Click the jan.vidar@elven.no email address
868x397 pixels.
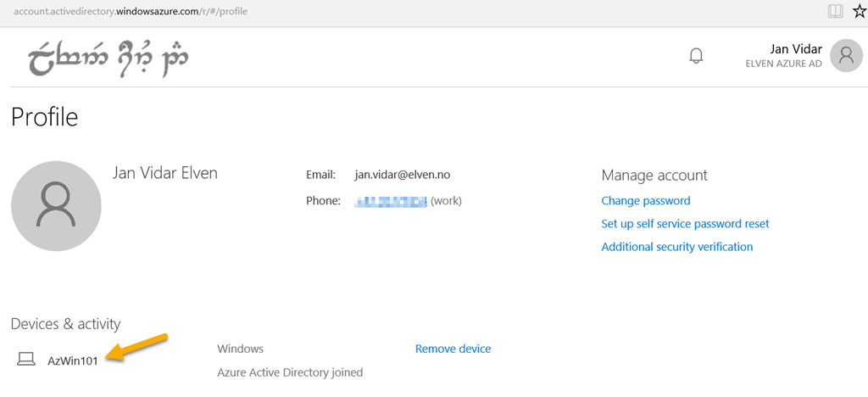point(403,175)
